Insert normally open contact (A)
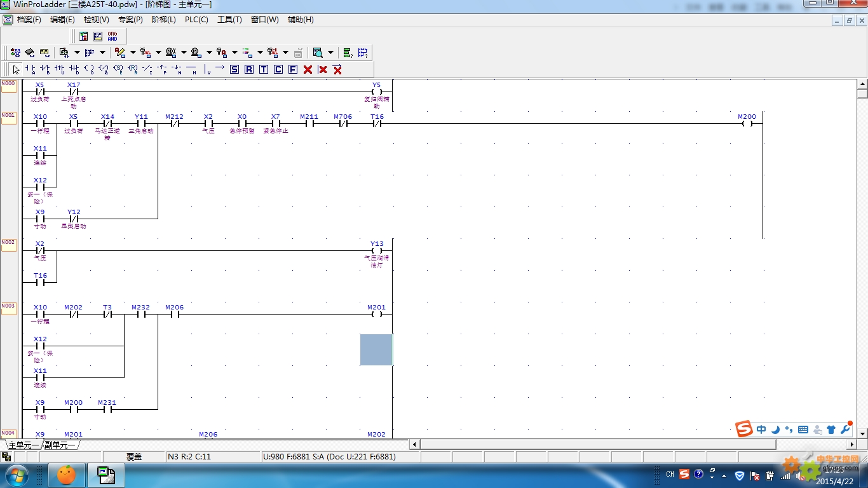868x488 pixels. point(30,69)
